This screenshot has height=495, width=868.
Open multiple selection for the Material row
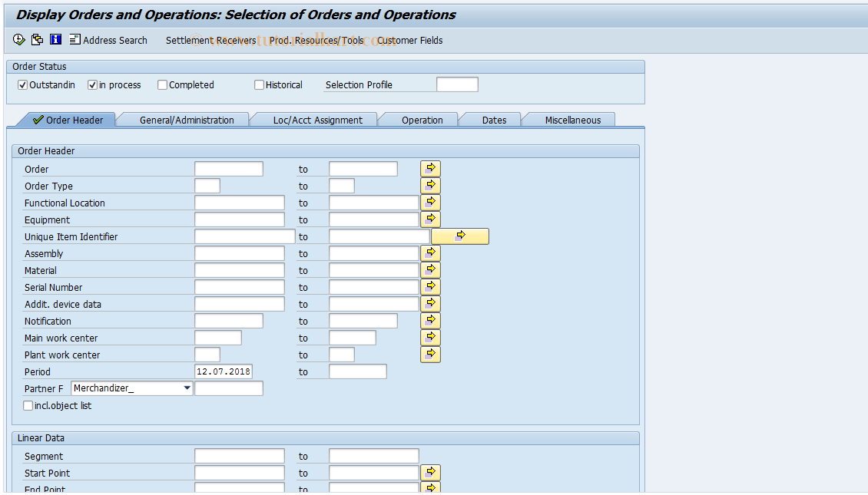(430, 269)
